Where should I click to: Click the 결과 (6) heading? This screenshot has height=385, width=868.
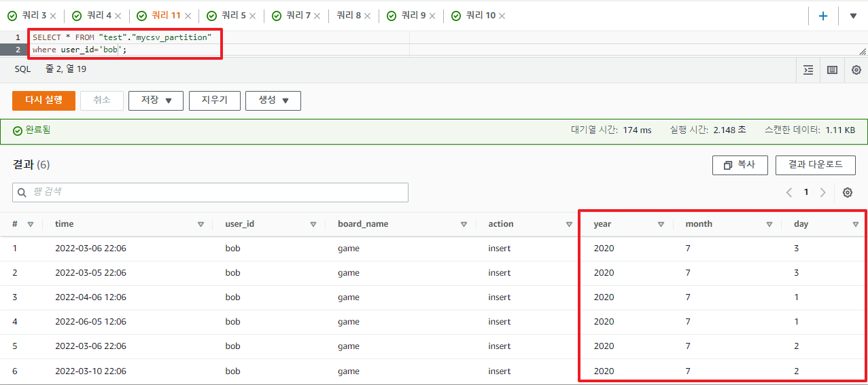click(x=31, y=165)
